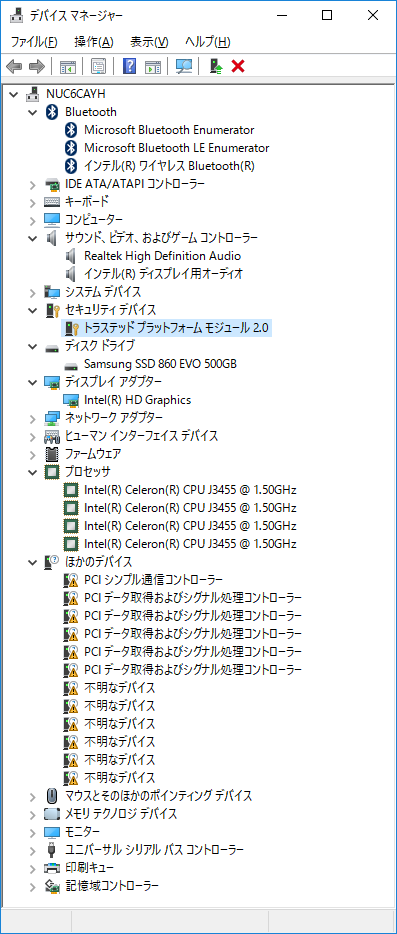Click the display icon of Intel(R) HD Graphics
The image size is (397, 934).
tap(72, 400)
